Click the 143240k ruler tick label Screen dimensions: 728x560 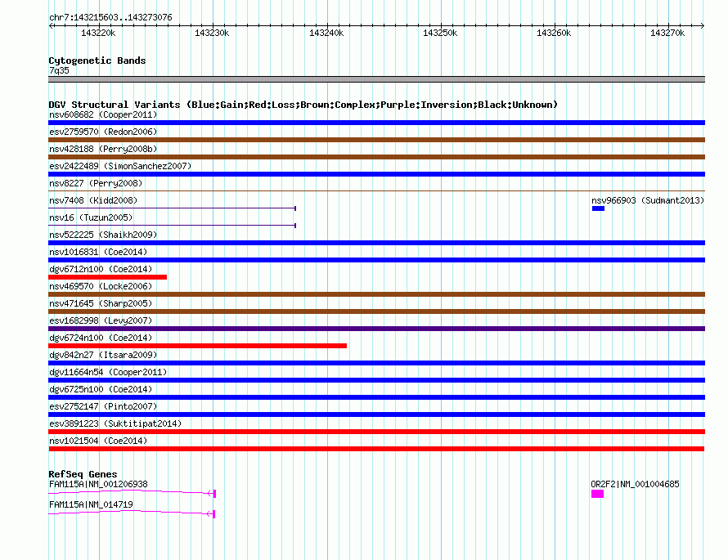[326, 34]
